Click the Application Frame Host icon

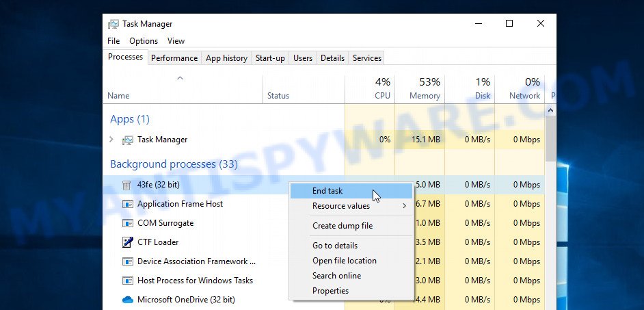[128, 204]
